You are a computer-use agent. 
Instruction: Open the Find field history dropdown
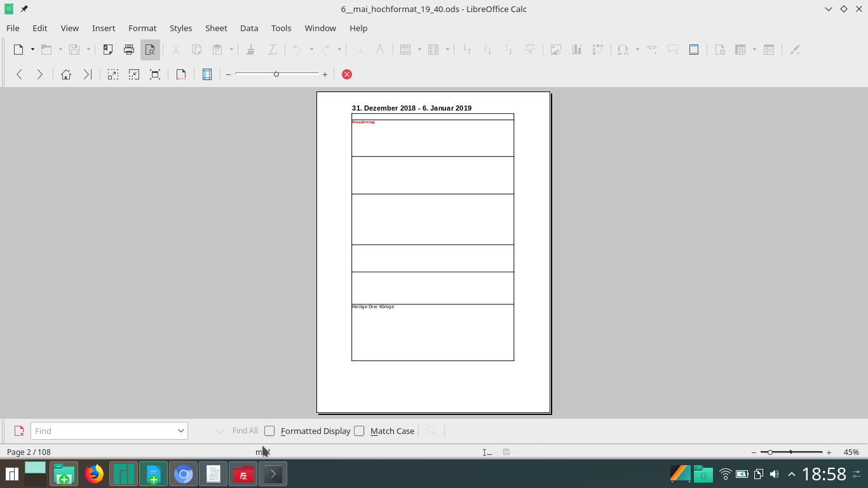coord(180,431)
